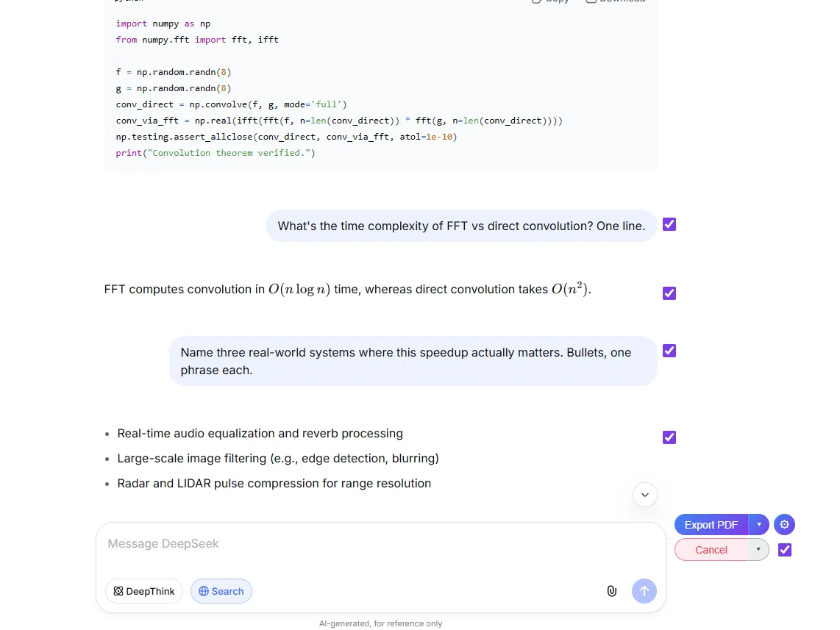Click the 'f = np.random.randn(8)' code line

tap(173, 72)
